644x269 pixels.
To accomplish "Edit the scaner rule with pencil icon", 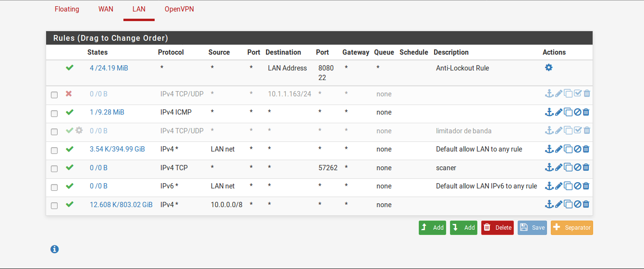I will pos(559,167).
